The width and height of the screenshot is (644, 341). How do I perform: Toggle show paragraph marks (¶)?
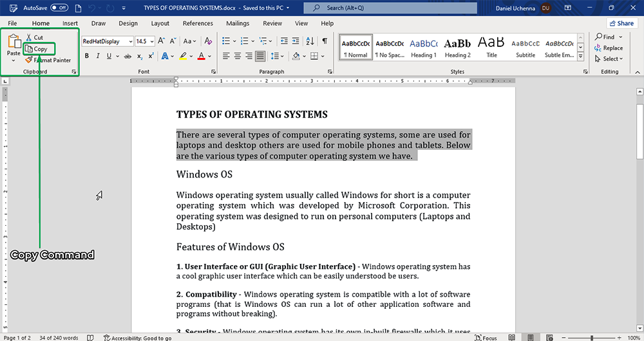(325, 41)
